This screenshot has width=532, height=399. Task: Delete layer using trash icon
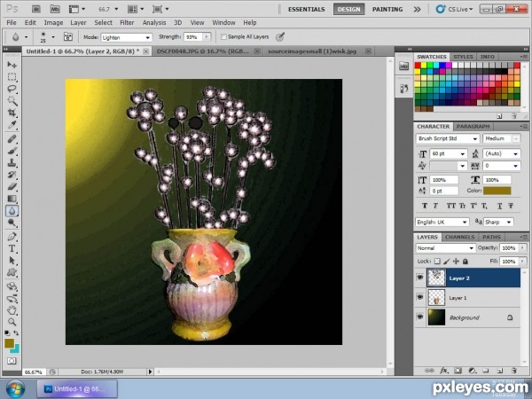pos(514,371)
